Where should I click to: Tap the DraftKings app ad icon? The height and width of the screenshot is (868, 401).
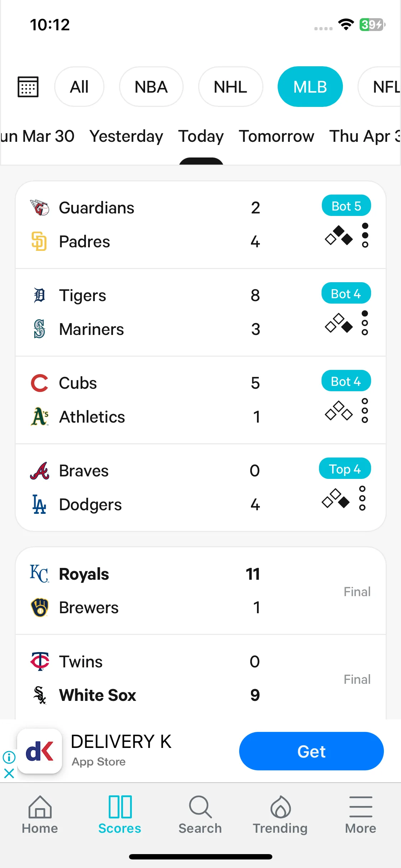click(40, 751)
